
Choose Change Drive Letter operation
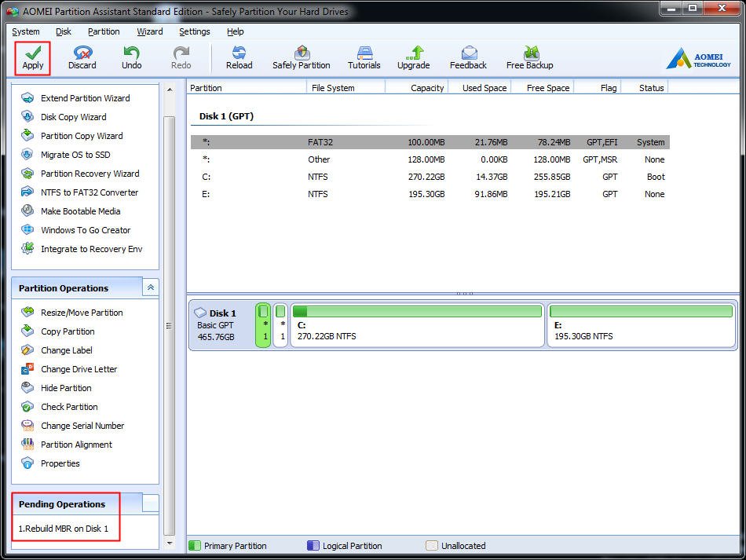point(69,369)
